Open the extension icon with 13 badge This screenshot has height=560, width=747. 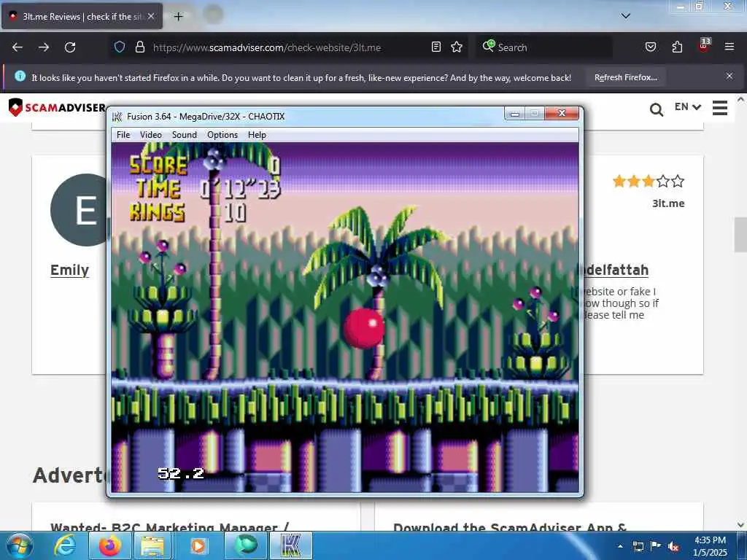coord(704,44)
